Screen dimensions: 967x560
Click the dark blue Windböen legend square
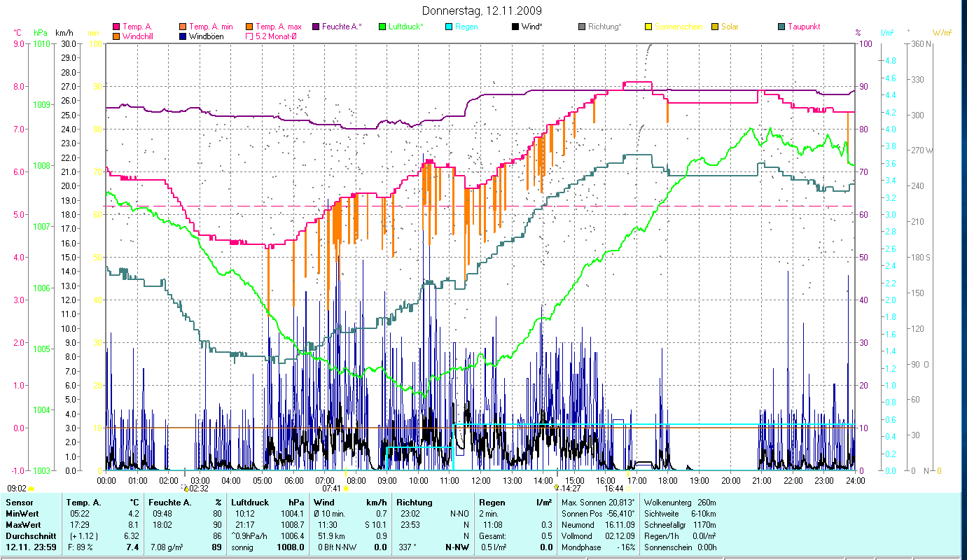pos(182,36)
